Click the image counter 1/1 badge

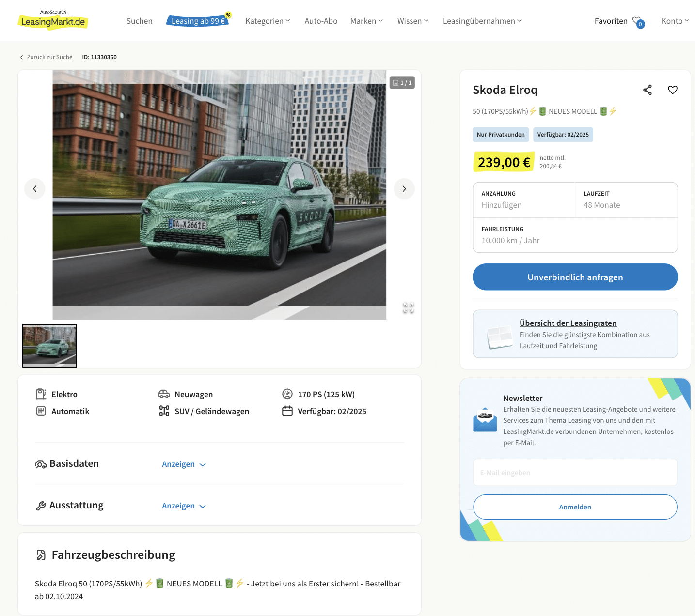[x=402, y=83]
